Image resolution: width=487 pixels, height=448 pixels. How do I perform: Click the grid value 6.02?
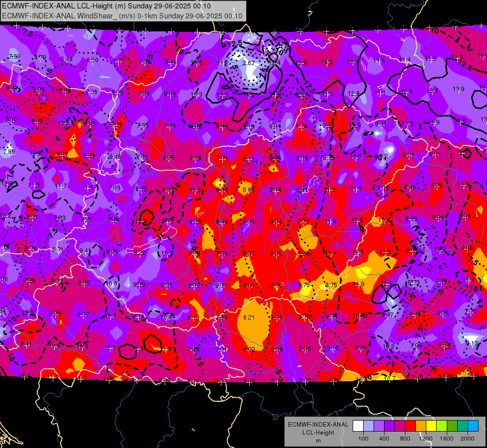click(249, 349)
